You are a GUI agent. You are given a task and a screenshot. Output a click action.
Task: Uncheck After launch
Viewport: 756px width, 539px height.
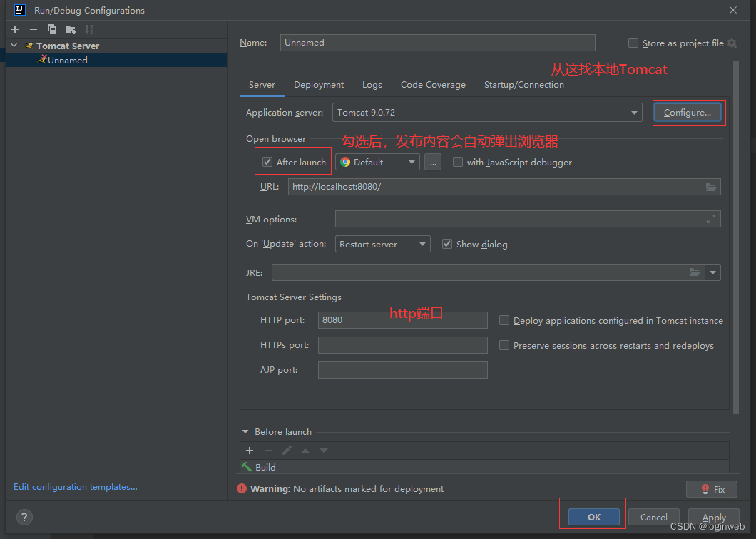click(x=267, y=162)
